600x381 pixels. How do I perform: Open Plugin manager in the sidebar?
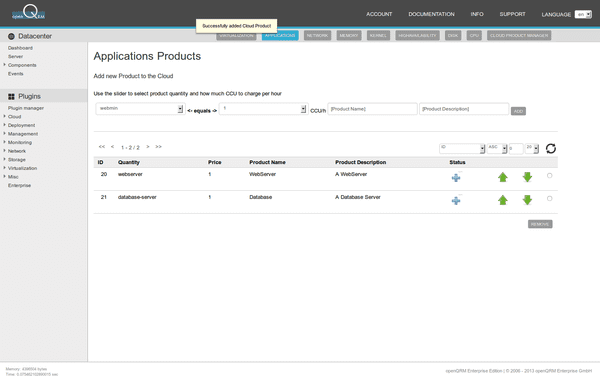[x=26, y=108]
